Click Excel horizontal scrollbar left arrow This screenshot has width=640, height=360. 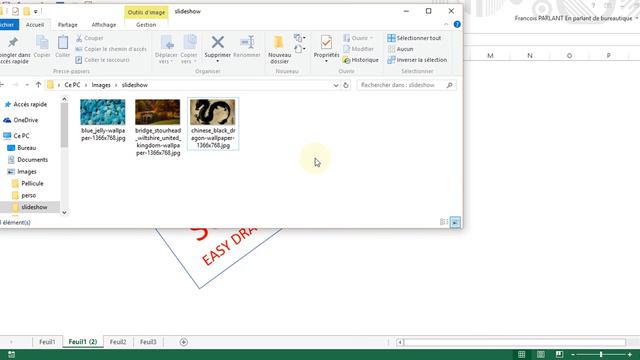[x=400, y=342]
